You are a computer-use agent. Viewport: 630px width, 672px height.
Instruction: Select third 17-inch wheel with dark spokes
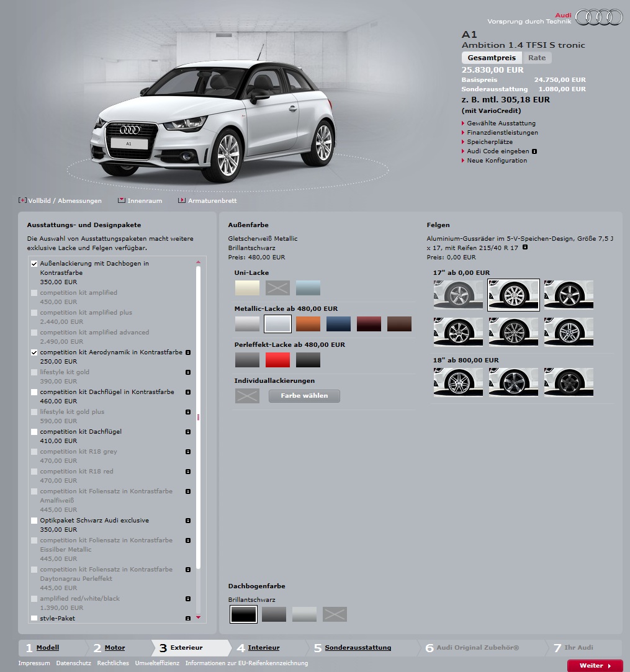tap(569, 295)
